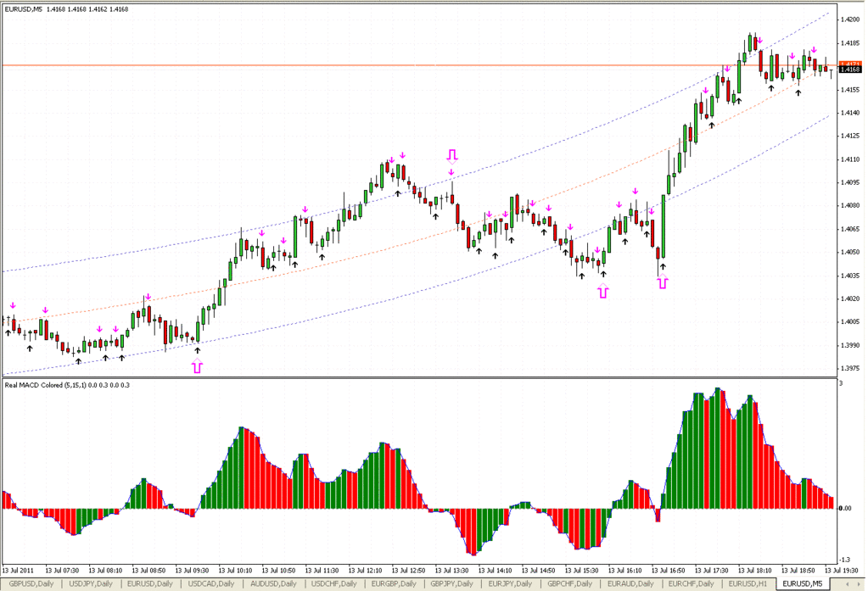This screenshot has height=591, width=868.
Task: Click the 13 Jul 08:10 time label
Action: (105, 571)
